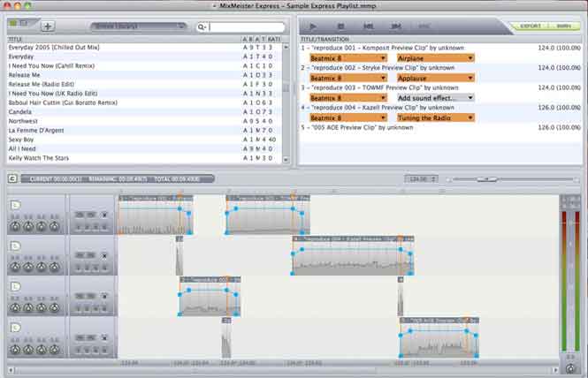The height and width of the screenshot is (378, 588).
Task: Select the AOE preview clip on the fourth track
Action: pyautogui.click(x=439, y=337)
